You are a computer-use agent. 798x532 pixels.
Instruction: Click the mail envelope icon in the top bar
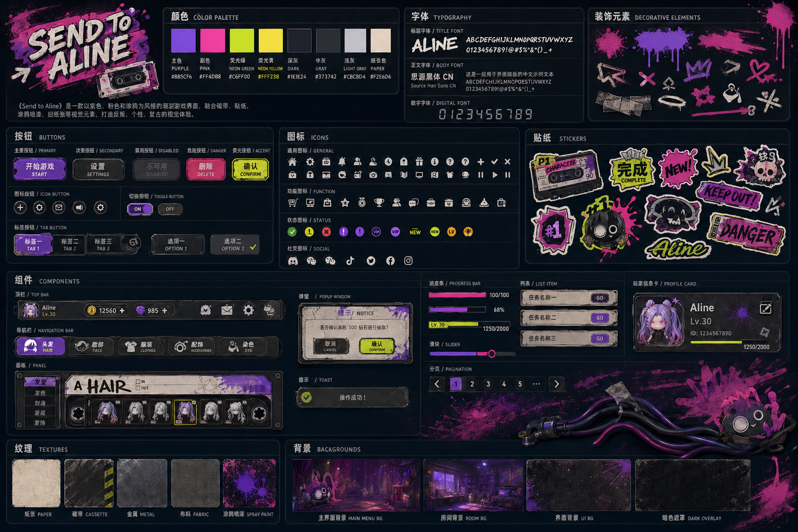point(227,310)
